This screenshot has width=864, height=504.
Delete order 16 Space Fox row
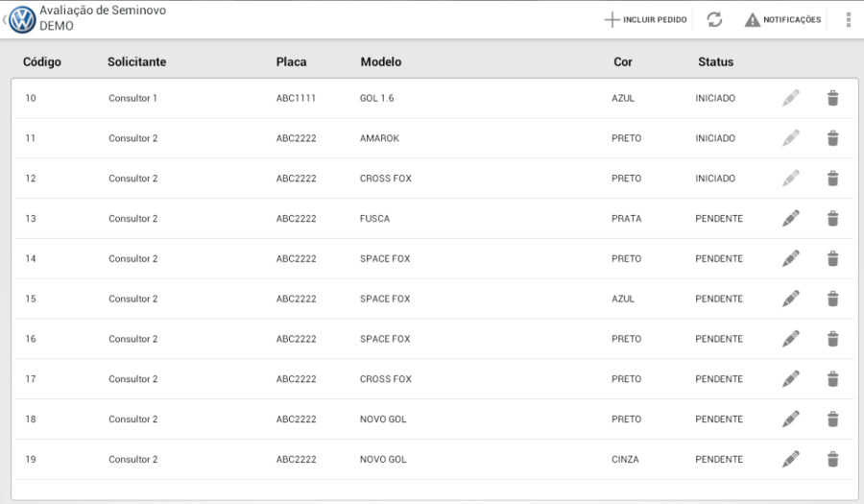point(832,339)
